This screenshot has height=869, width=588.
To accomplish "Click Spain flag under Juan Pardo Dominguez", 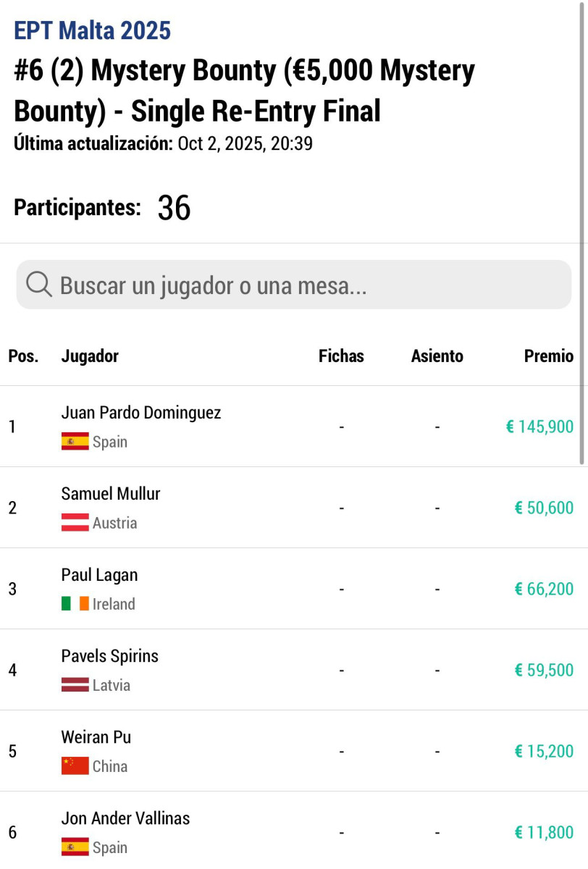I will (x=75, y=442).
